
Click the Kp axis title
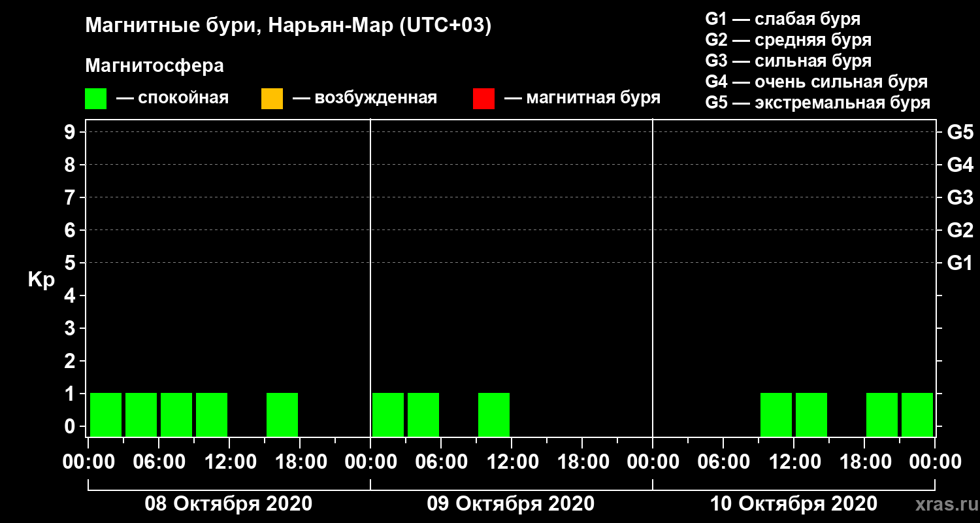41,280
